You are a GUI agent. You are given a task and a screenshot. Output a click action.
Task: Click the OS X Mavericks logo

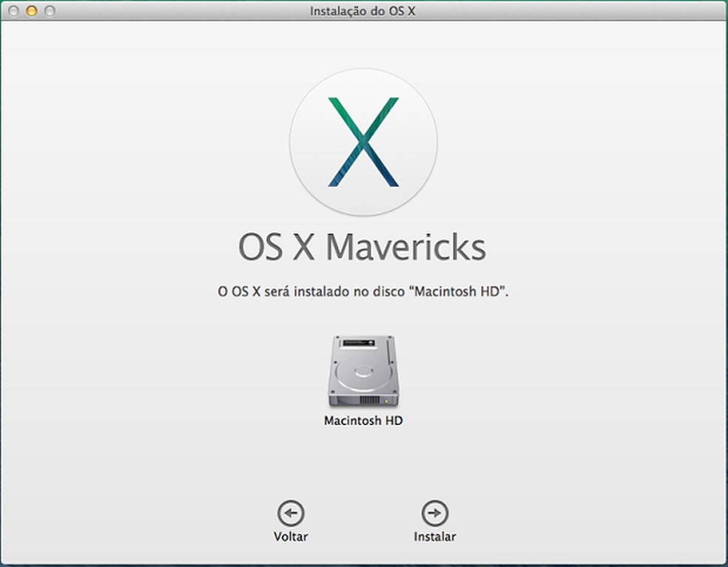click(x=363, y=142)
